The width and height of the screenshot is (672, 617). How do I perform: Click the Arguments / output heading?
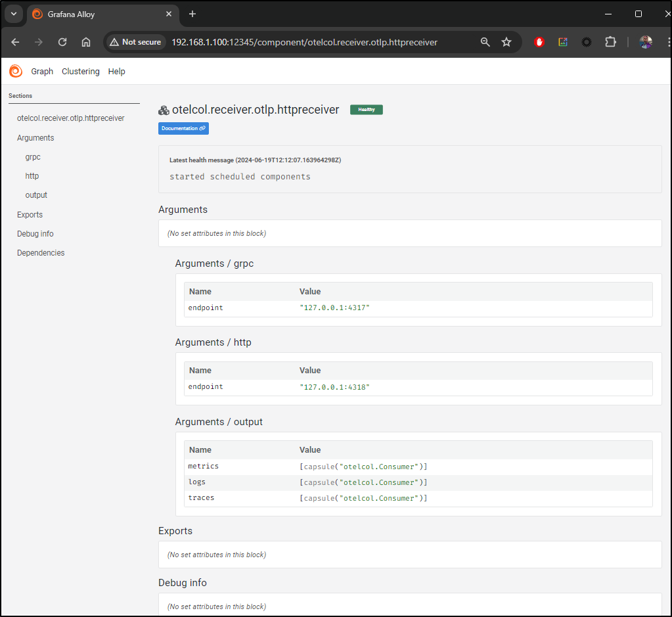coord(219,422)
